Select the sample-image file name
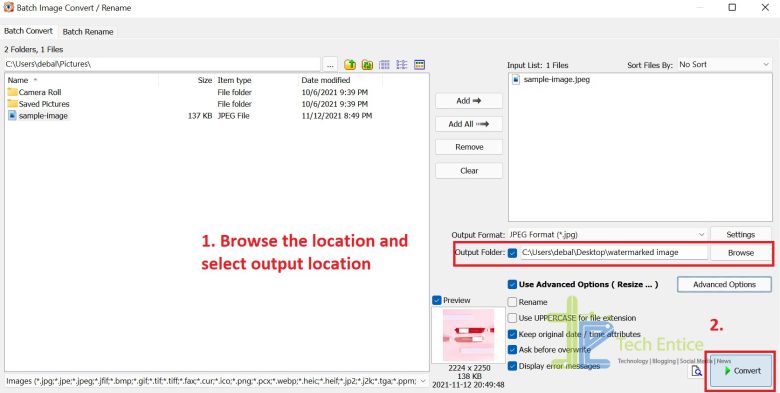The image size is (780, 393). click(43, 115)
